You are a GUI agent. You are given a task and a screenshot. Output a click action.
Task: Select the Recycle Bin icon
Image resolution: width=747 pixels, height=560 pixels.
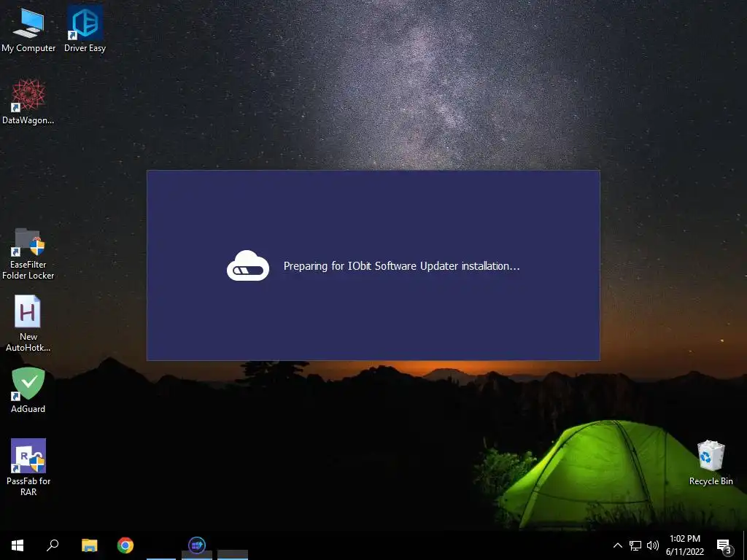coord(711,462)
